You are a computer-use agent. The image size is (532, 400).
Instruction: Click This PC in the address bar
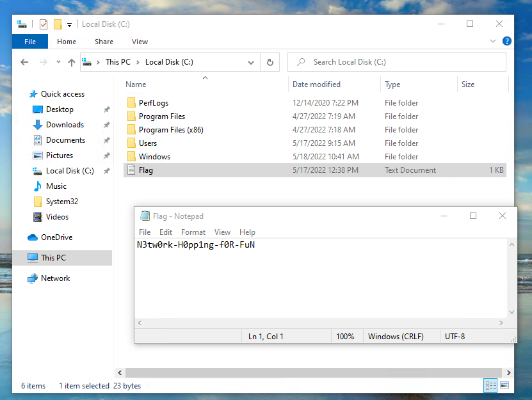pyautogui.click(x=118, y=62)
